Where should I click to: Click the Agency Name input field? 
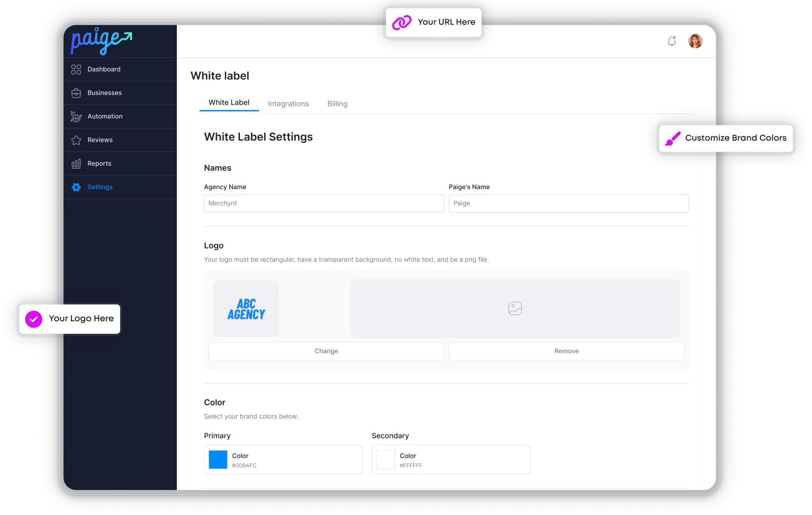324,203
